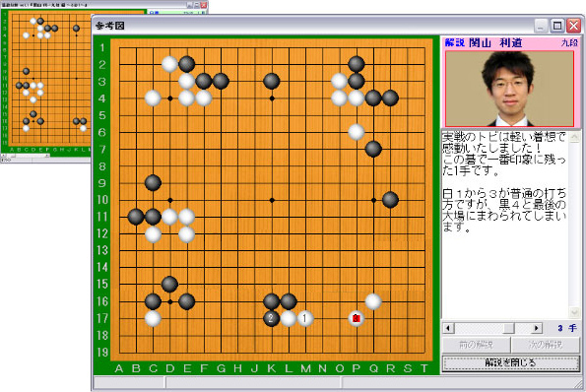Viewport: 586px width, 392px height.
Task: Select the black stone at C9
Action: (x=153, y=183)
